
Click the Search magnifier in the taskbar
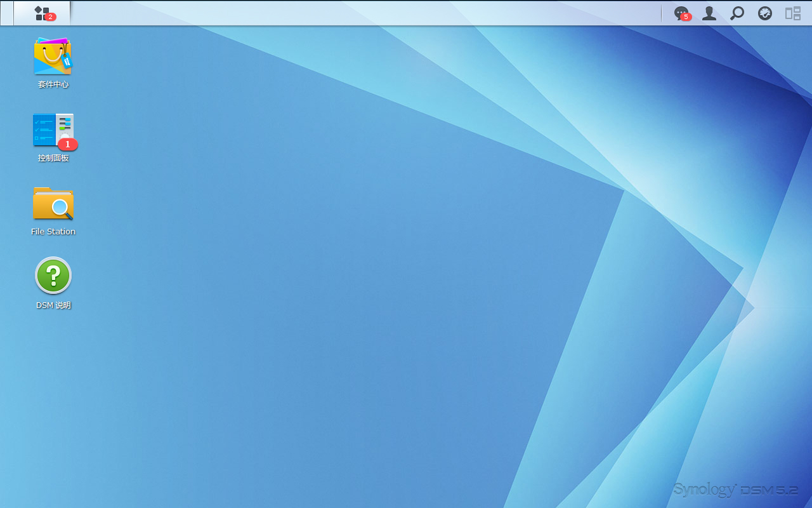tap(737, 13)
